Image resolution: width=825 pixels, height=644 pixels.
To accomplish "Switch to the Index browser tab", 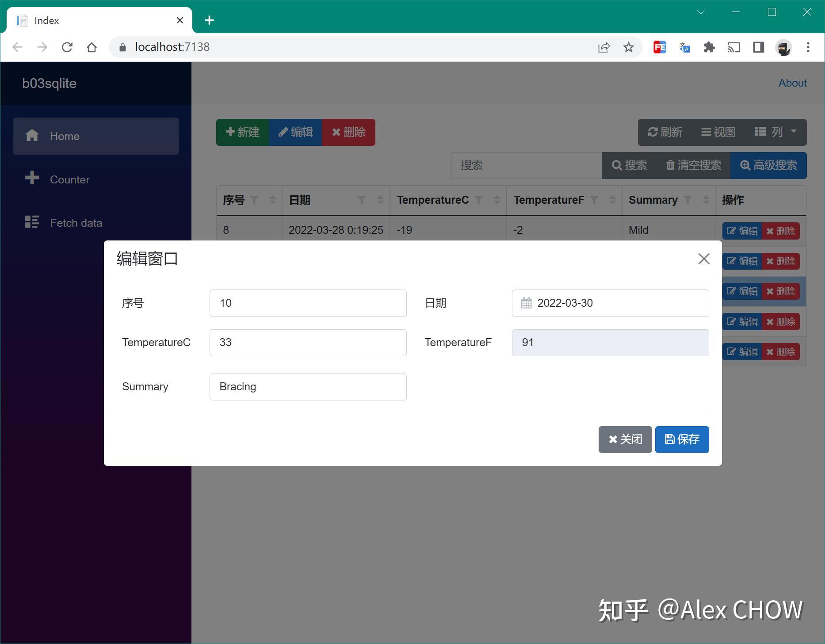I will tap(47, 20).
